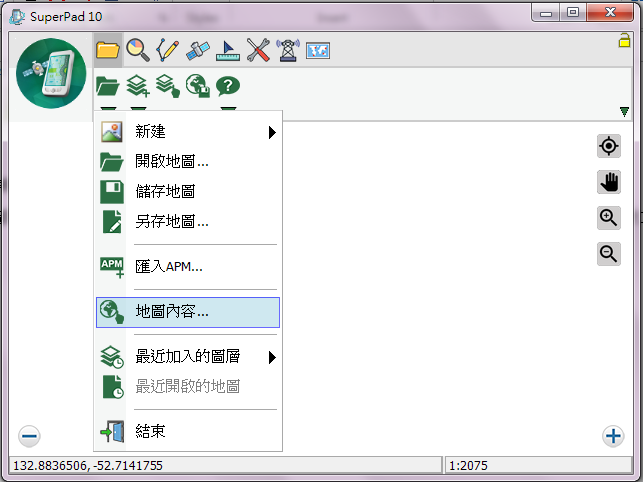This screenshot has width=643, height=482.
Task: Click the green open folder toolbar icon
Action: [x=107, y=86]
